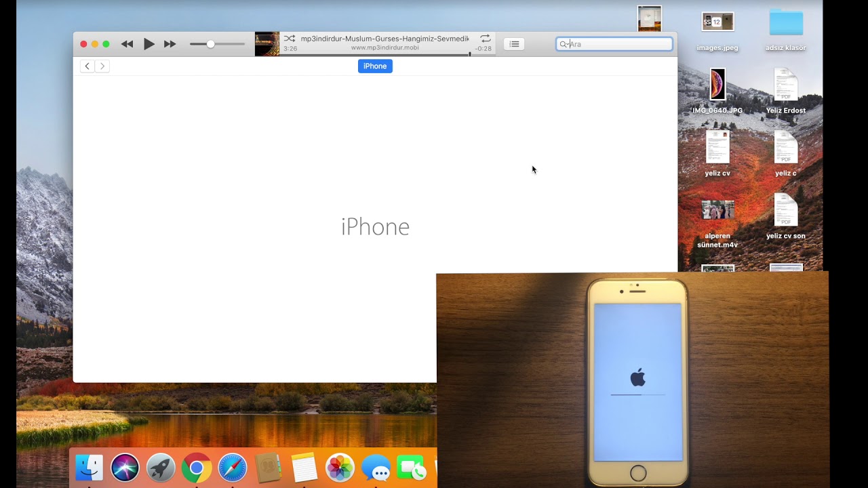868x488 pixels.
Task: Click the remaining time -0:28 label
Action: (x=484, y=49)
